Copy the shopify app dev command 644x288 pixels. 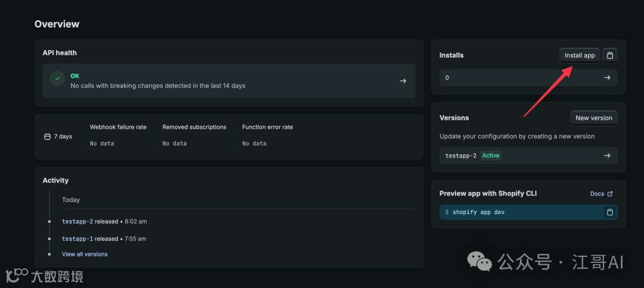click(609, 212)
